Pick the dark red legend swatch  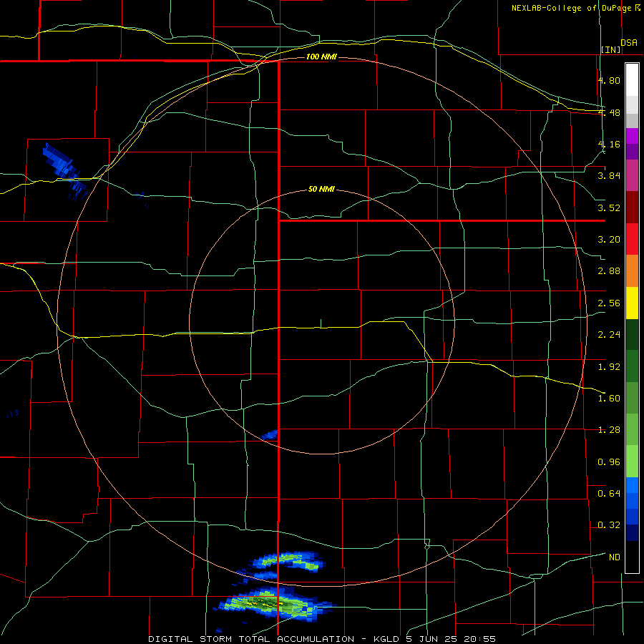coord(632,207)
